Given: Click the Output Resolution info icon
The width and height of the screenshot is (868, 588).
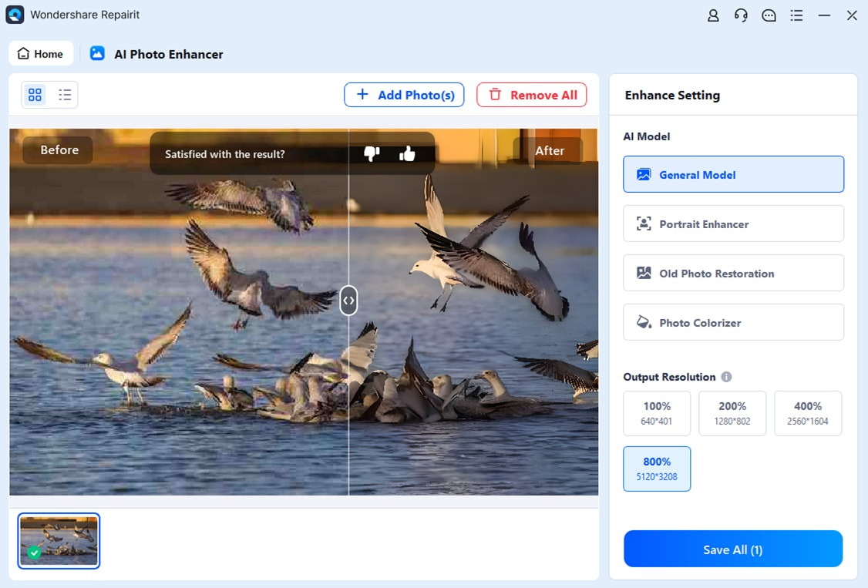Looking at the screenshot, I should point(726,377).
